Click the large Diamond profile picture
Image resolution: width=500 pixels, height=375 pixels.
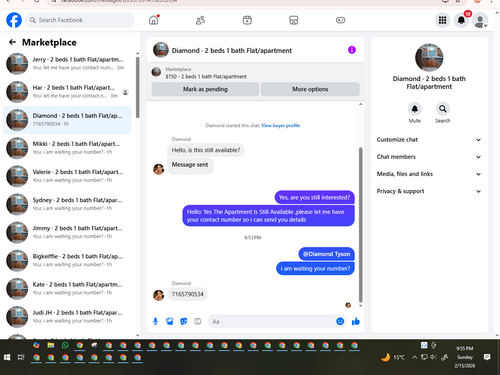pyautogui.click(x=429, y=57)
